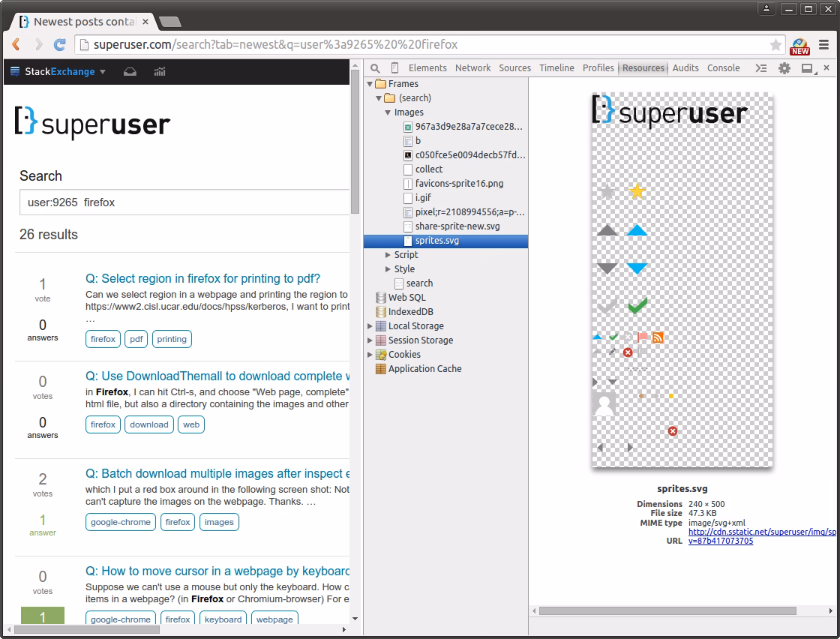Click the DevTools search magnifier icon
This screenshot has width=840, height=639.
click(x=375, y=68)
